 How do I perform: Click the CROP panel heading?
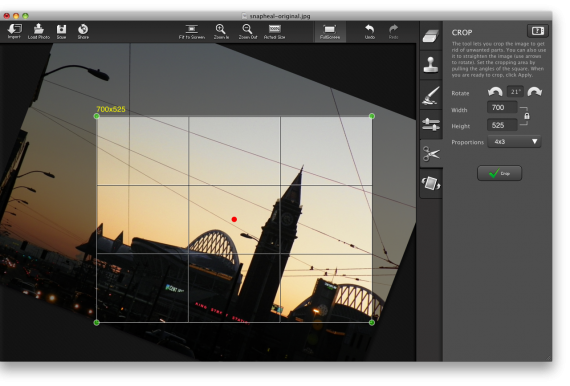pos(462,33)
